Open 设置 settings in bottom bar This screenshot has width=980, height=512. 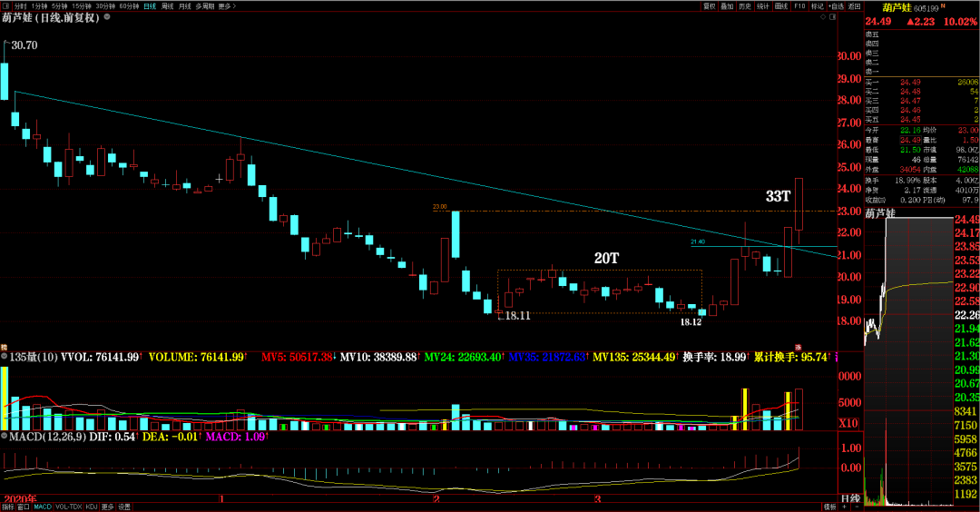click(x=124, y=507)
